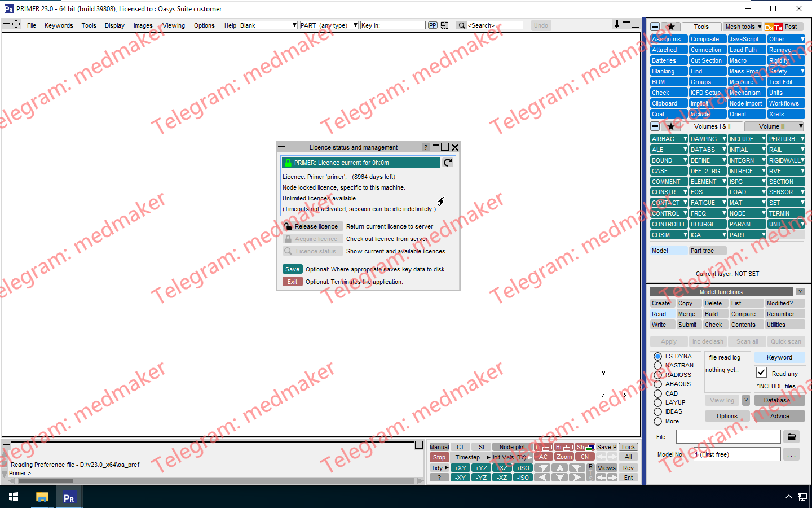Screen dimensions: 812x508
Task: Click the PRIMER icon in Windows taskbar
Action: [x=69, y=497]
